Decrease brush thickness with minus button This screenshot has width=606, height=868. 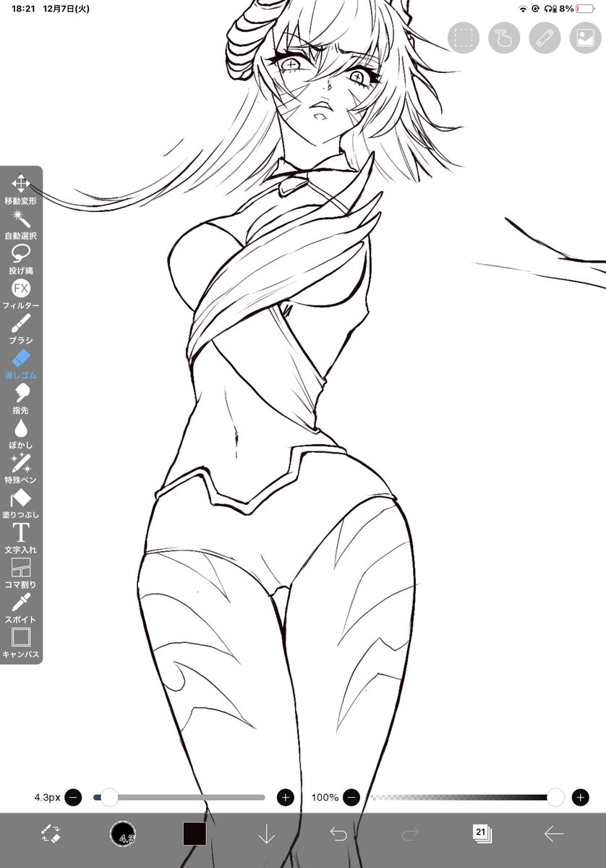(73, 797)
